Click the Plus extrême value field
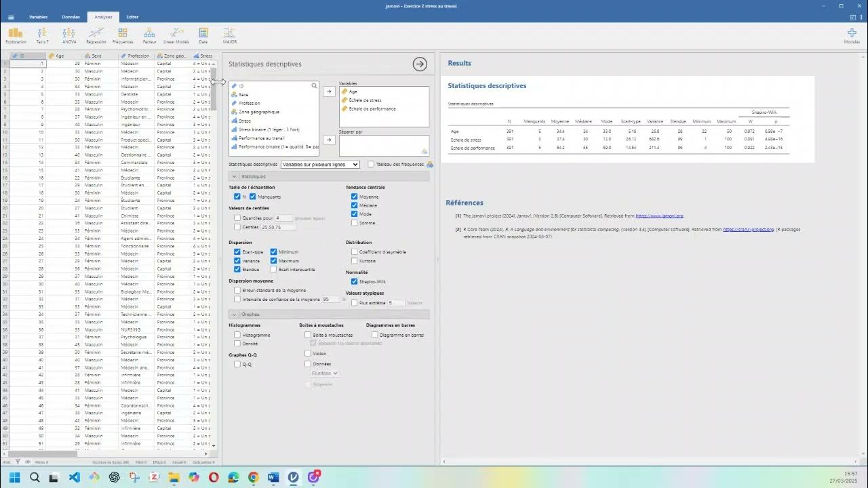Viewport: 868px width, 488px height. (396, 303)
